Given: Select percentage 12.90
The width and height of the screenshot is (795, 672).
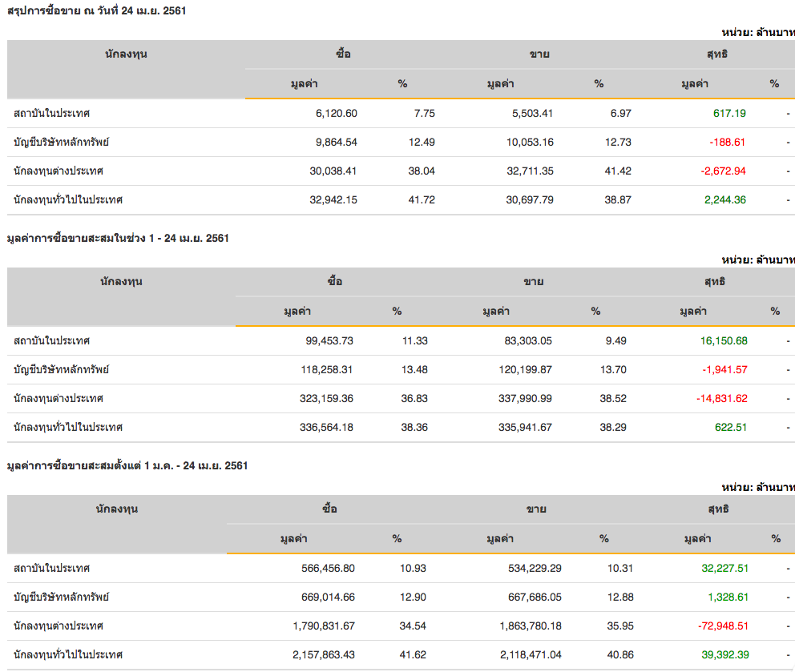Looking at the screenshot, I should [x=413, y=598].
